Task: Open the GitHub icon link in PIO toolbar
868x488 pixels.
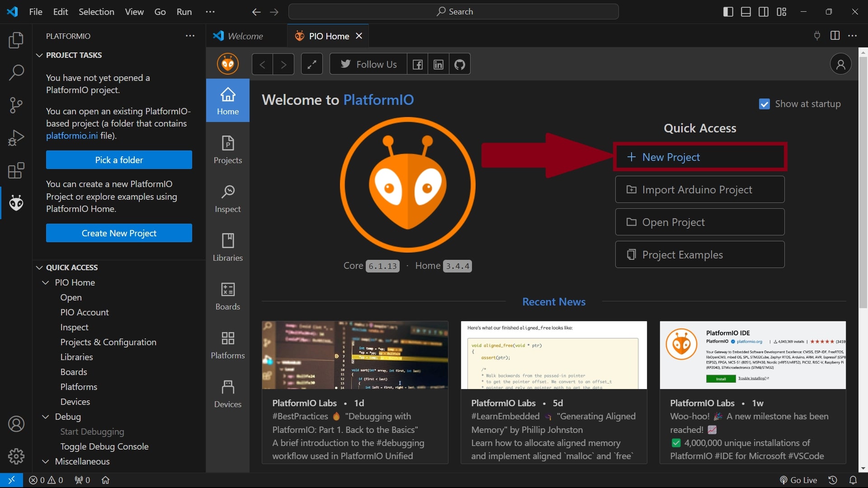Action: pos(459,65)
